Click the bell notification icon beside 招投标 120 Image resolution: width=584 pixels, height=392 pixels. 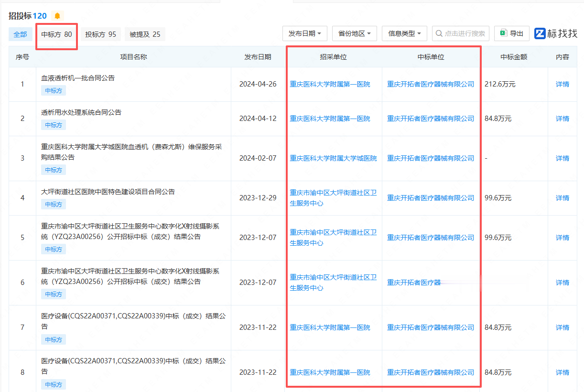tap(57, 16)
